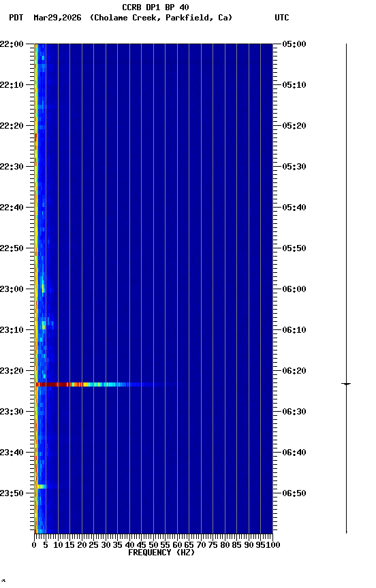Click the 60 Hz frequency axis label
This screenshot has height=588, width=376.
click(x=178, y=545)
